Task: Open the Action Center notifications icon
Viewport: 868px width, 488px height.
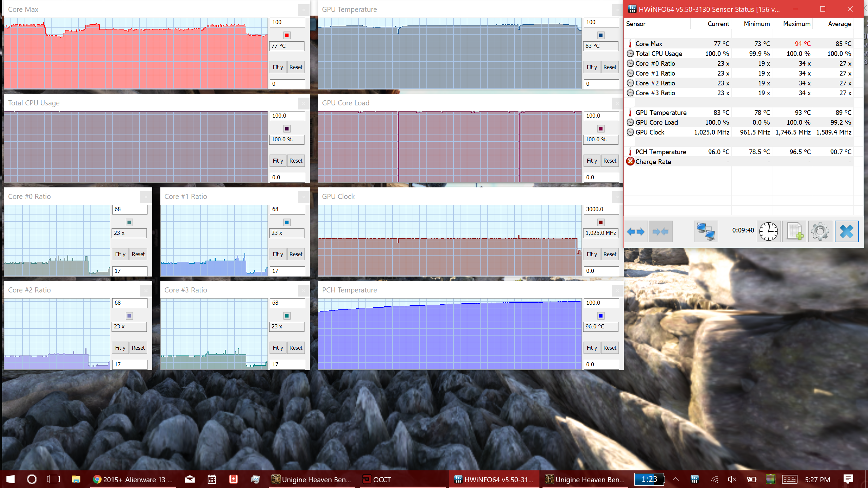Action: tap(848, 479)
